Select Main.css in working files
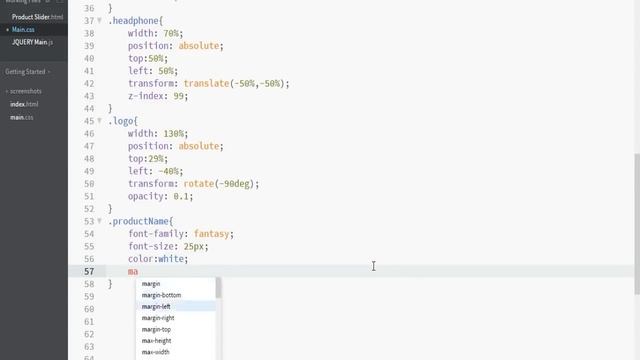This screenshot has width=640, height=360. (23, 30)
